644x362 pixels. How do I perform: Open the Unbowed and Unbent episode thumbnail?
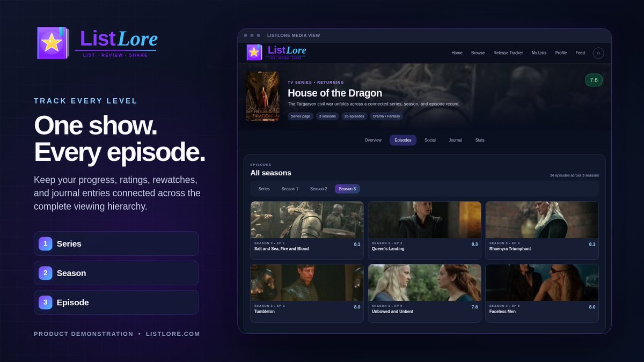pos(425,283)
